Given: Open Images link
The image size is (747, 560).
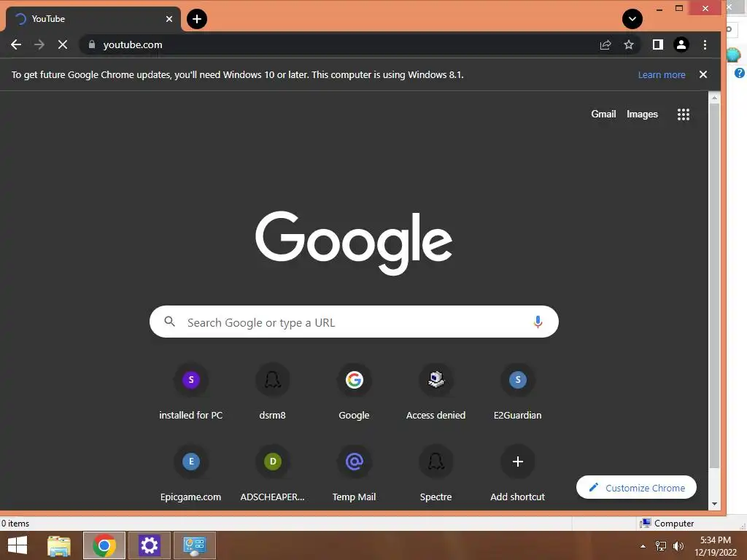Looking at the screenshot, I should click(x=642, y=114).
